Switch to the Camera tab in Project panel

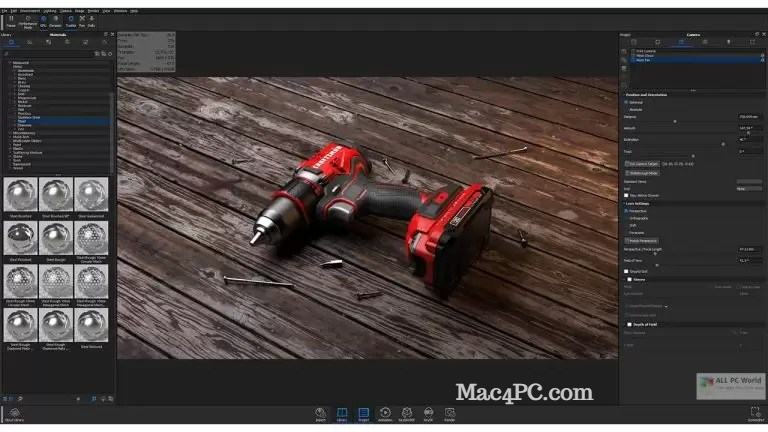pos(681,42)
